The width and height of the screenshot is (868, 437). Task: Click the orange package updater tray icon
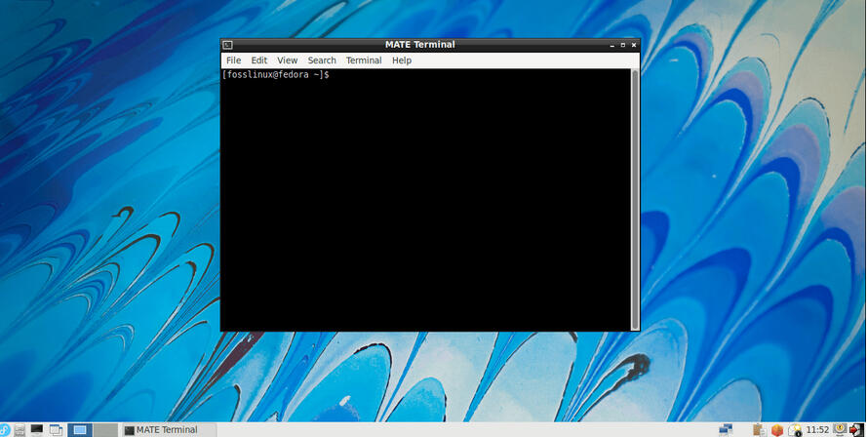tap(777, 429)
